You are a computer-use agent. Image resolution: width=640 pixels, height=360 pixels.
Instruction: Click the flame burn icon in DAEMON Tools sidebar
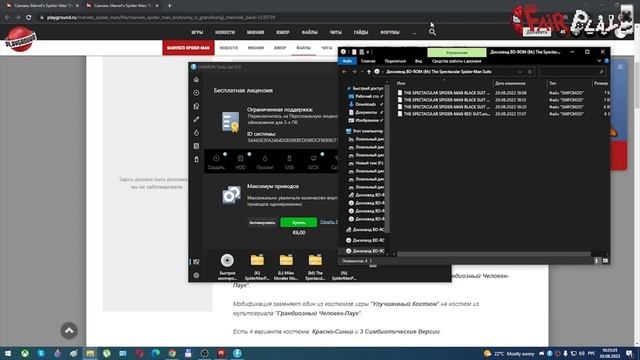pyautogui.click(x=196, y=133)
